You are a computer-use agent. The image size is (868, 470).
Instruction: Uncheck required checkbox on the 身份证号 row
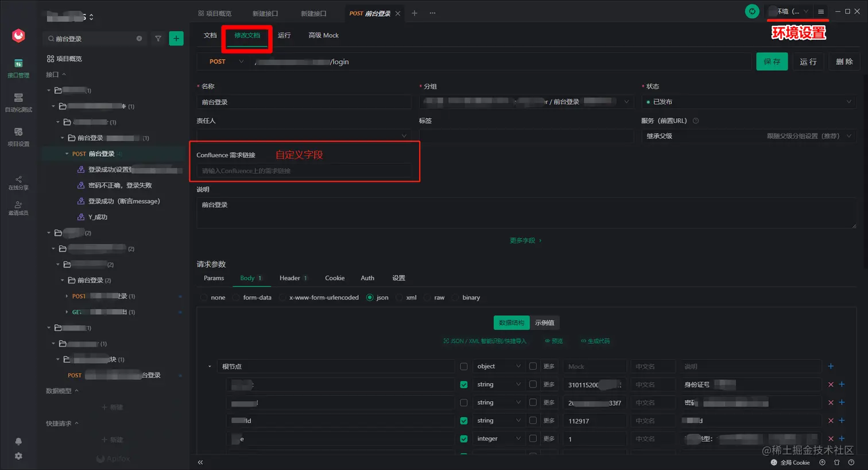(x=464, y=384)
